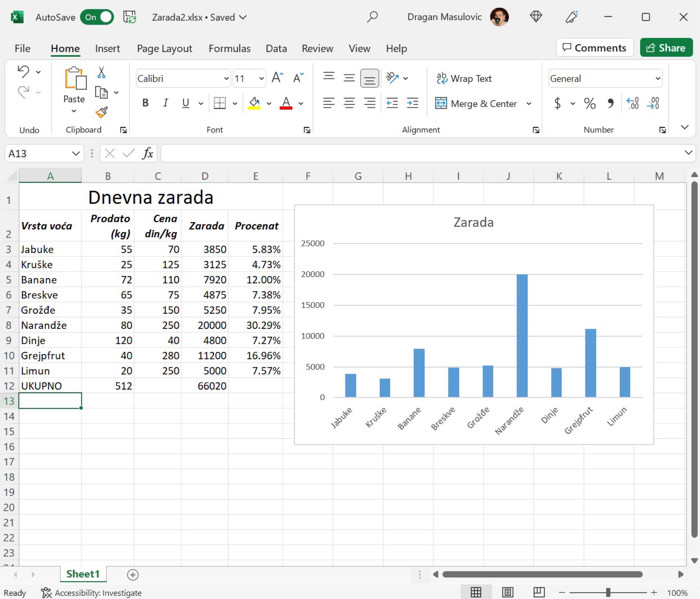Switch to Page Layout view icon

coord(508,592)
